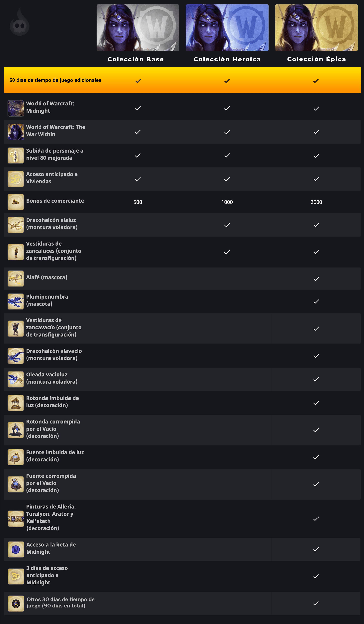Click the 3 días de acceso anticipado icon
The image size is (364, 624).
tap(16, 576)
